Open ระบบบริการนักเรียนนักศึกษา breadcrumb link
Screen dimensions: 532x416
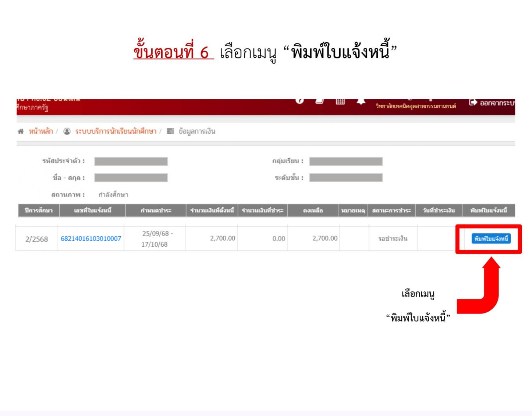click(x=116, y=132)
